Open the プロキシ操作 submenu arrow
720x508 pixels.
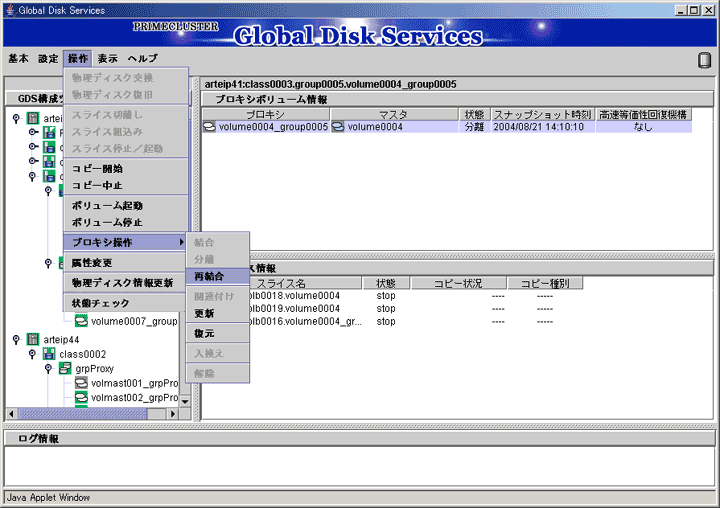pos(181,242)
